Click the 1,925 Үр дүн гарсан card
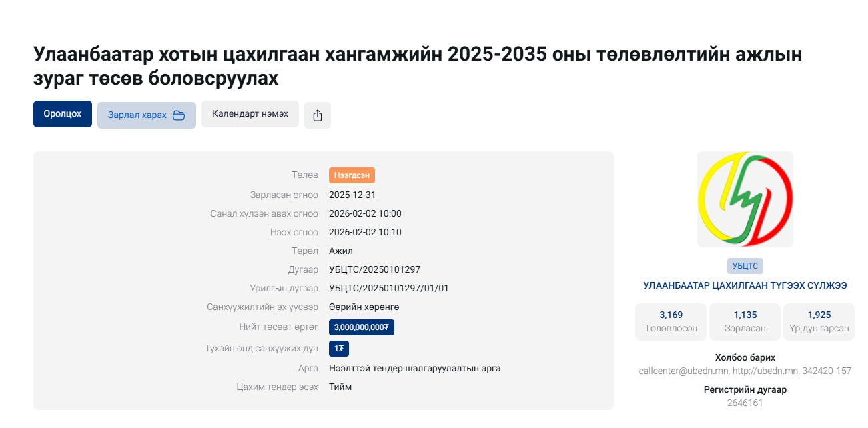This screenshot has width=868, height=428. (x=819, y=321)
